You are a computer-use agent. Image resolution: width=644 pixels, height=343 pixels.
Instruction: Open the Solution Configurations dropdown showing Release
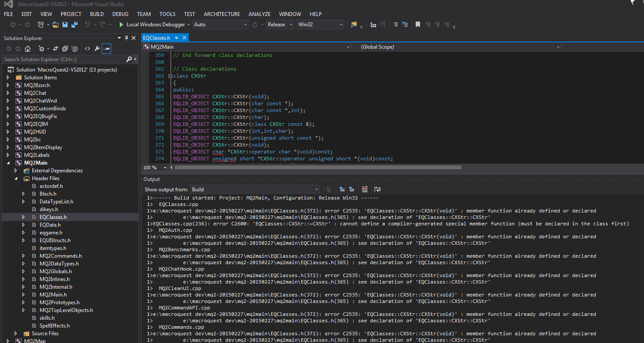[x=280, y=25]
